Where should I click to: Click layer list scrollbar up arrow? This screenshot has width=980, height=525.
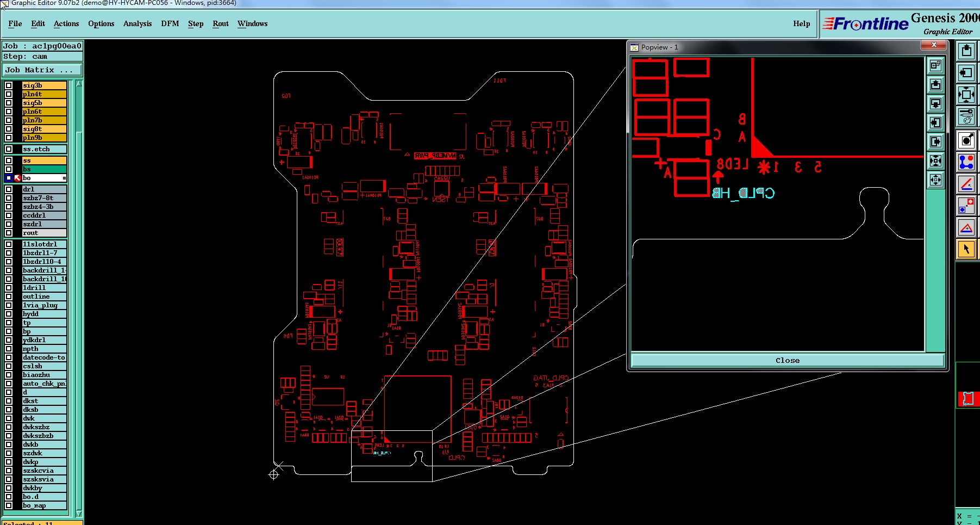coord(79,84)
